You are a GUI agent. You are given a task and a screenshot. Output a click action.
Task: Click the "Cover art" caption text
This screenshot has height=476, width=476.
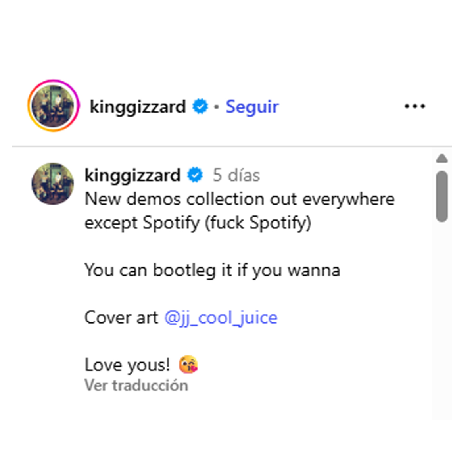click(121, 318)
